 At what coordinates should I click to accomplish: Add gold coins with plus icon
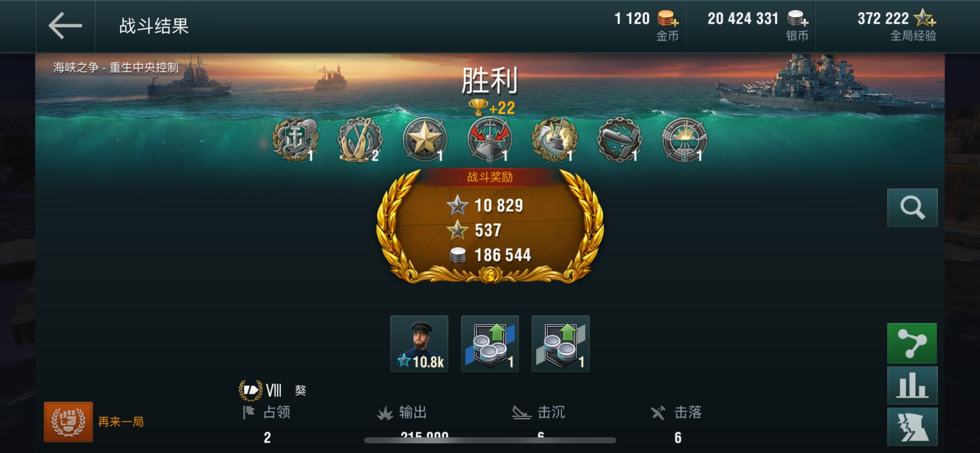click(668, 19)
